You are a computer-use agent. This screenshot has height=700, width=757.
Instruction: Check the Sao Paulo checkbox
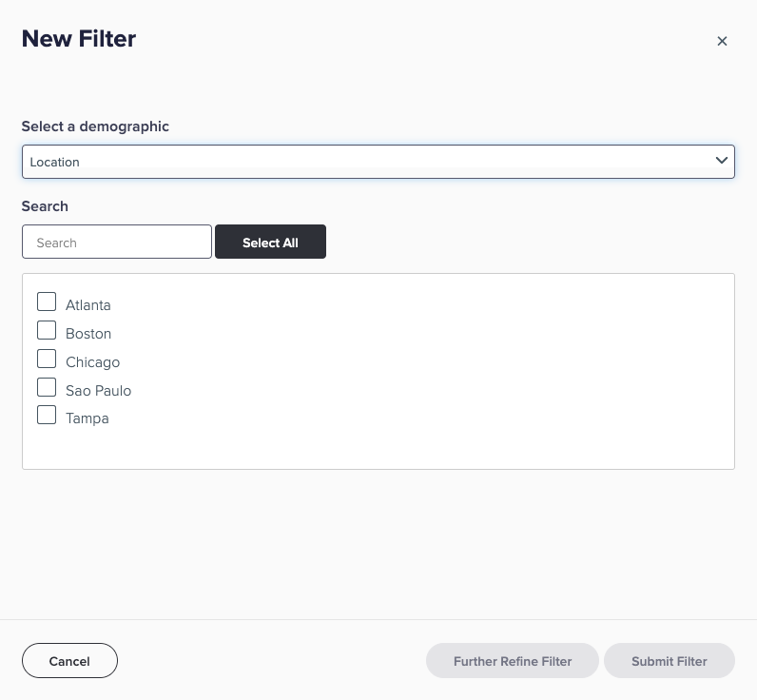tap(47, 387)
